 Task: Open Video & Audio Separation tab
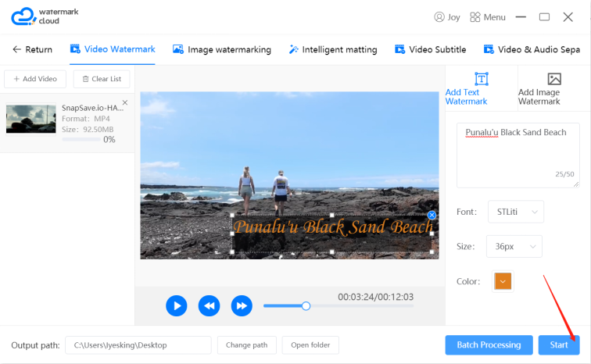tap(532, 50)
